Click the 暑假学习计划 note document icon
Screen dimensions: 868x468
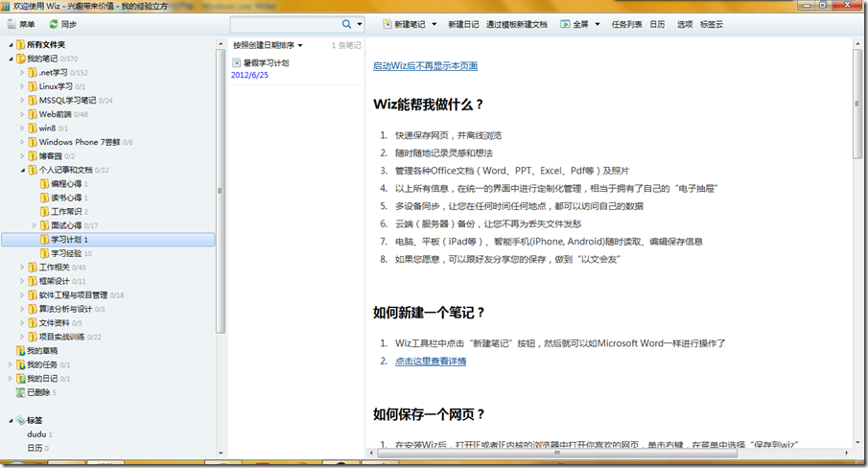(x=236, y=62)
